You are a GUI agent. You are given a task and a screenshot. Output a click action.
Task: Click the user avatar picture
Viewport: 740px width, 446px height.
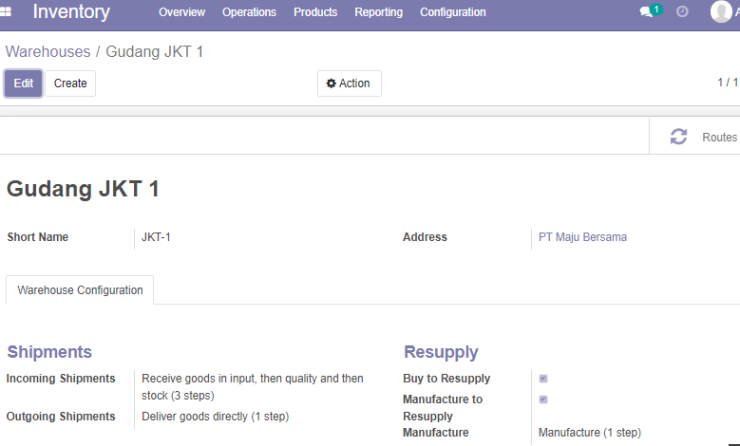721,11
